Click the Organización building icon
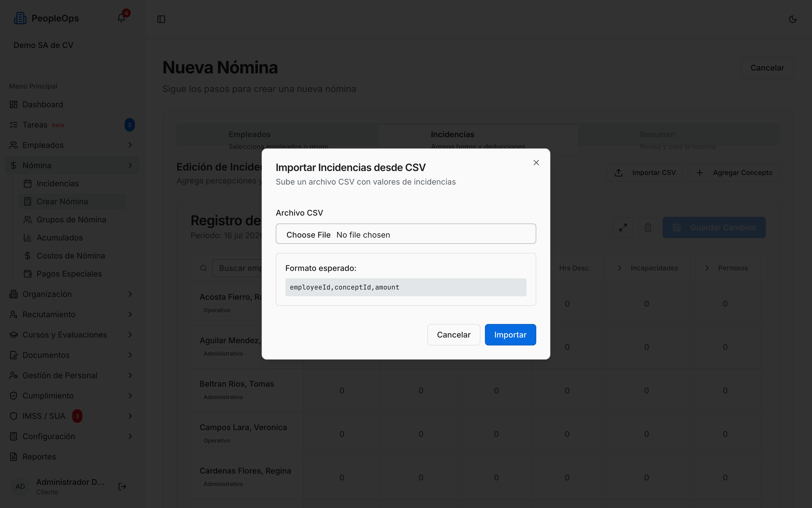This screenshot has width=812, height=508. click(14, 294)
